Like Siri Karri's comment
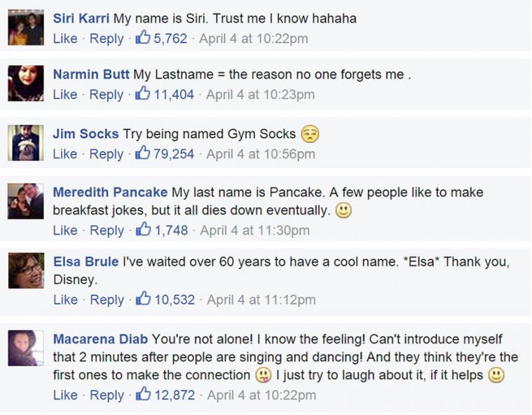 pyautogui.click(x=65, y=39)
